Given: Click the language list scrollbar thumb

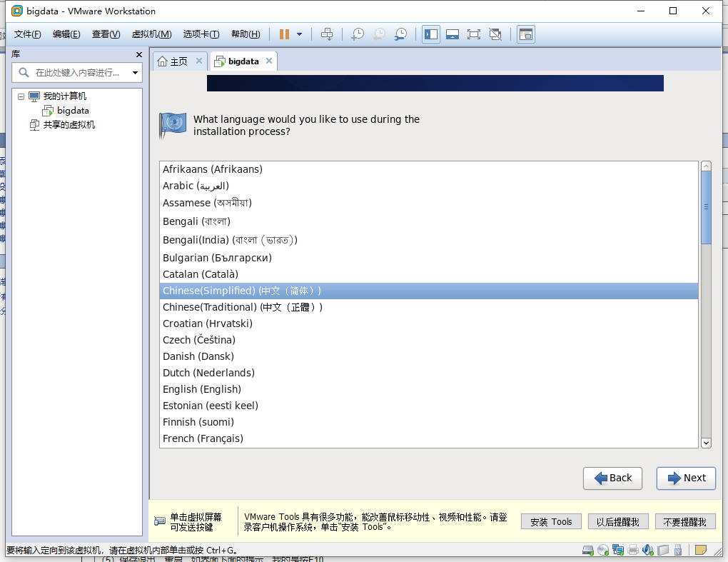Looking at the screenshot, I should click(x=706, y=207).
